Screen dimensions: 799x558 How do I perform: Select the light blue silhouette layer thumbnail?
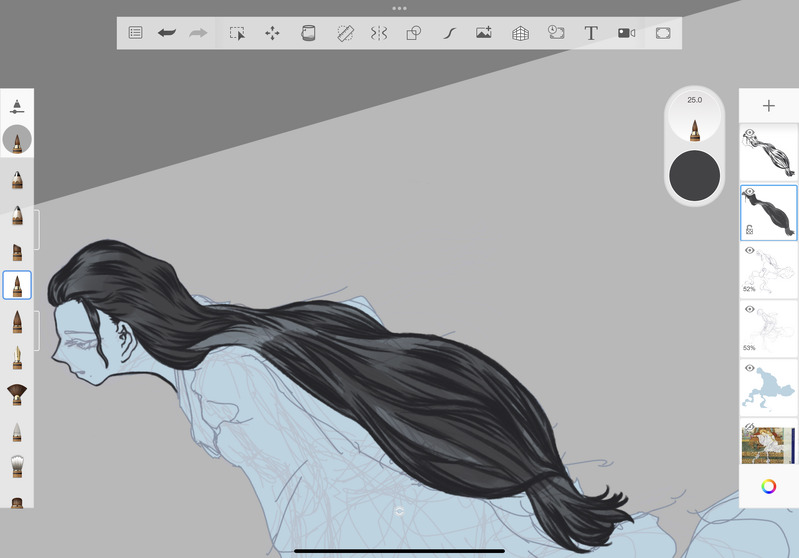[x=768, y=389]
